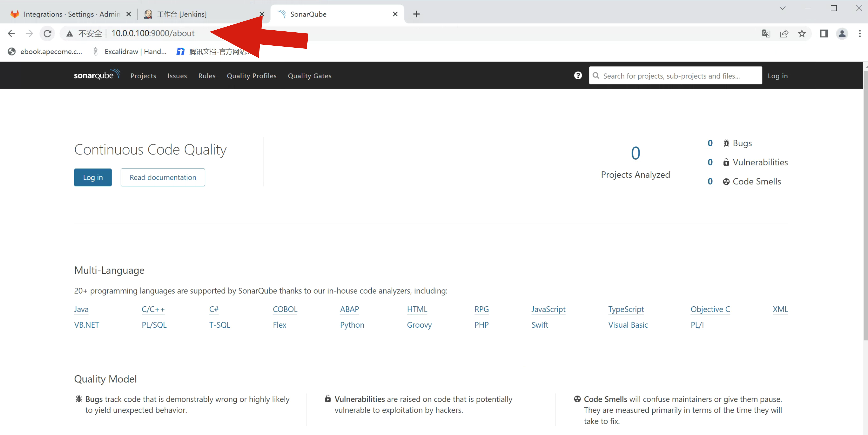This screenshot has width=868, height=435.
Task: Toggle the browser side panel icon
Action: [x=824, y=33]
